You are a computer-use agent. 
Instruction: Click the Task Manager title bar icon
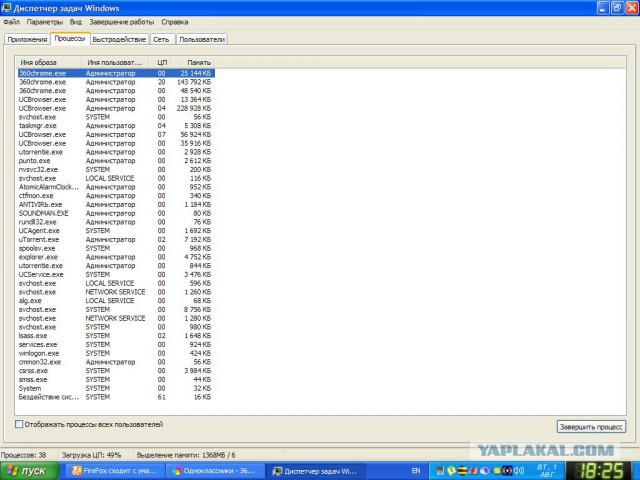tap(7, 8)
